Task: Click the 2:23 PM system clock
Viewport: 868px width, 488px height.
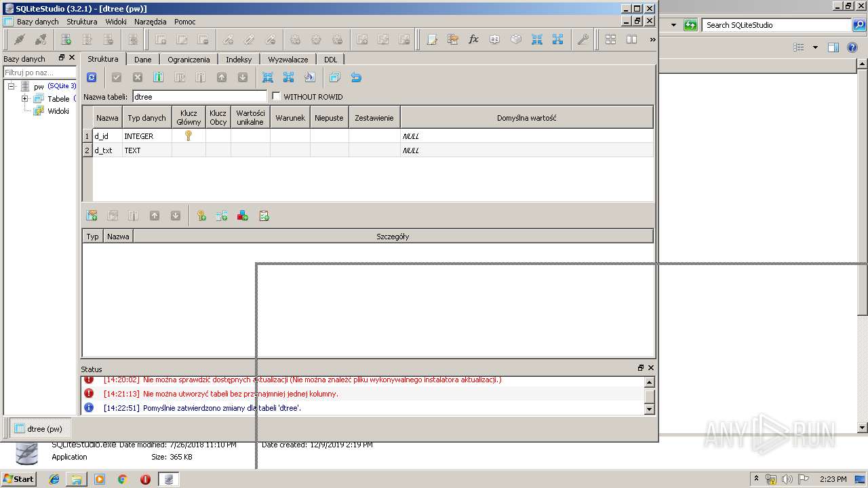Action: pos(833,479)
